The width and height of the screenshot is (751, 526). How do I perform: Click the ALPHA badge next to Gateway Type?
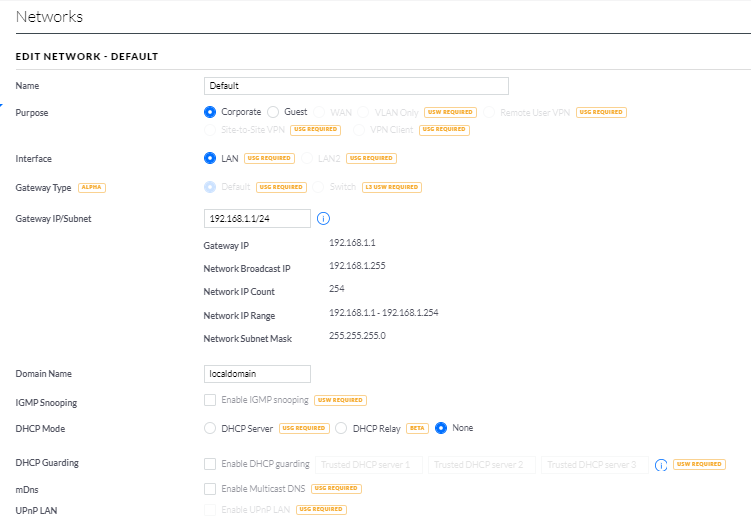click(91, 187)
